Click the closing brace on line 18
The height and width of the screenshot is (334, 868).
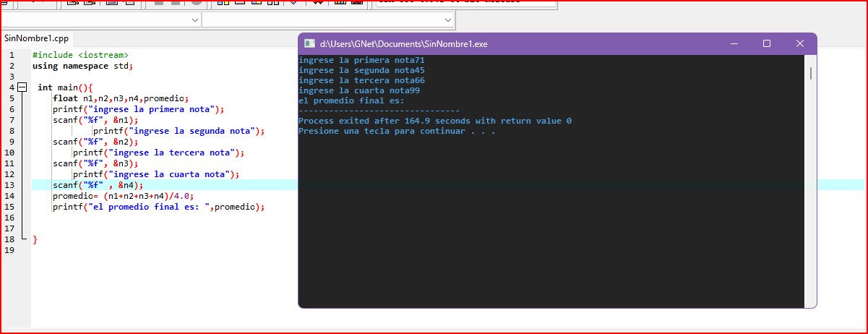click(35, 239)
